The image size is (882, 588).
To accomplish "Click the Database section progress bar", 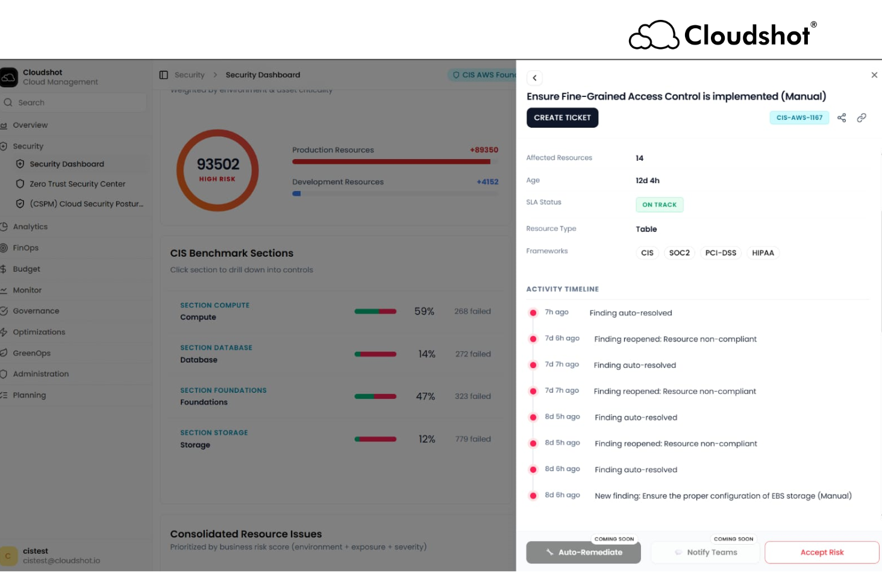I will pyautogui.click(x=375, y=354).
